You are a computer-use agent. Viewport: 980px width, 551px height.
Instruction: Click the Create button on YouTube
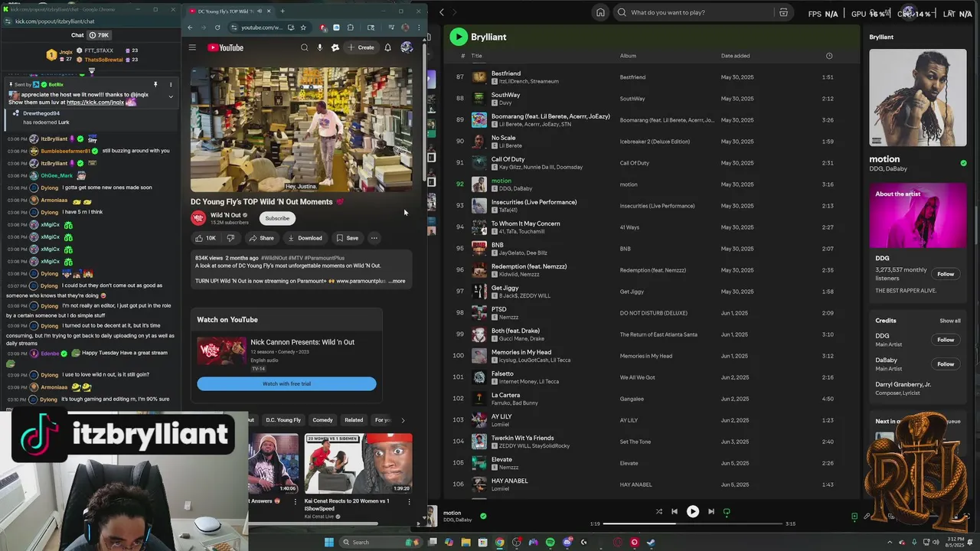pos(361,47)
